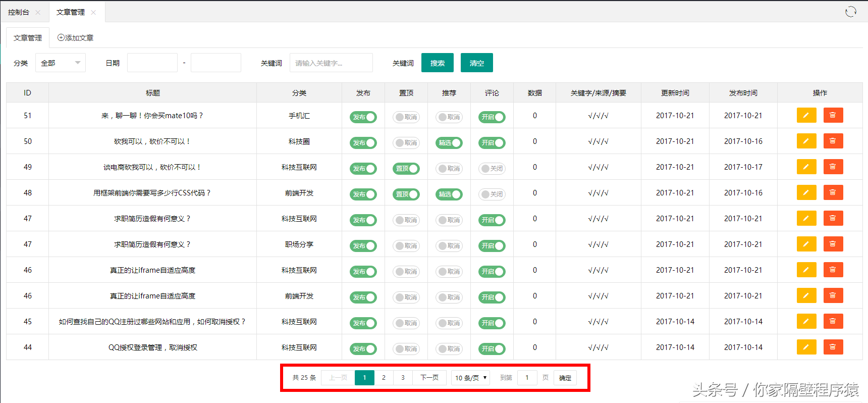Enable the 关闭 comment switch for article 49
This screenshot has width=868, height=403.
click(x=492, y=169)
